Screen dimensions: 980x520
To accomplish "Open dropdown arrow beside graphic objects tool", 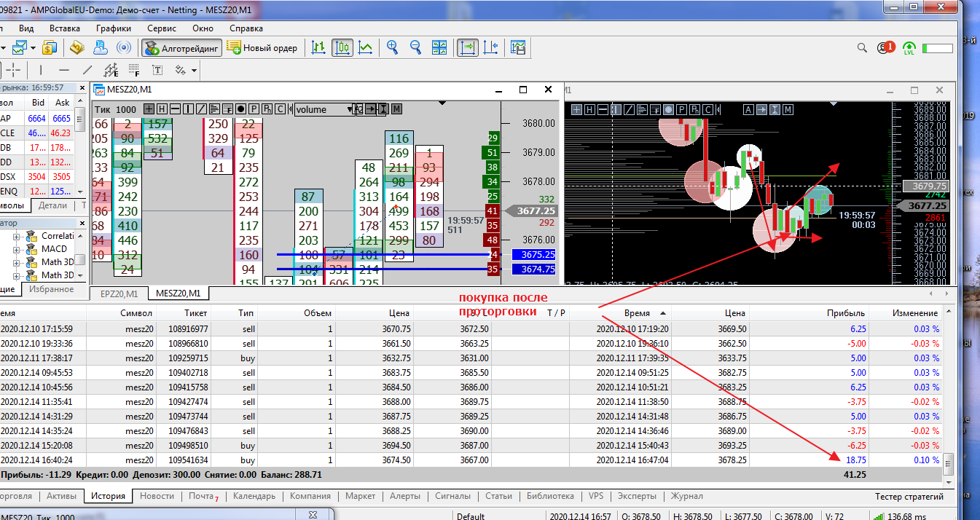I will (194, 70).
